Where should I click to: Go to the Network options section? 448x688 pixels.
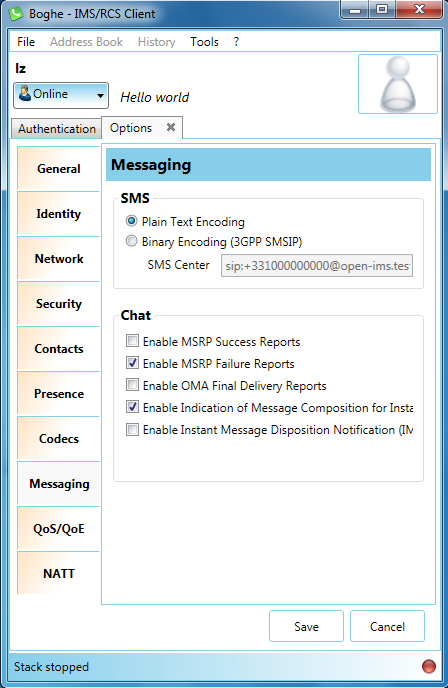click(x=58, y=259)
